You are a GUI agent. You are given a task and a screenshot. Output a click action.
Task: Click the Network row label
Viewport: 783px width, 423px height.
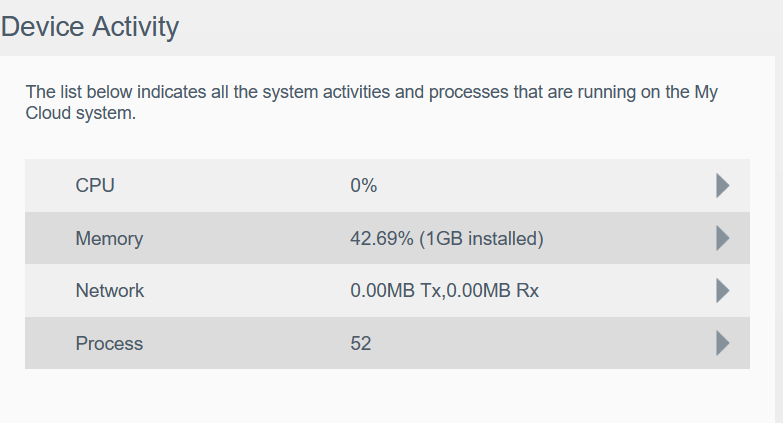pos(110,291)
